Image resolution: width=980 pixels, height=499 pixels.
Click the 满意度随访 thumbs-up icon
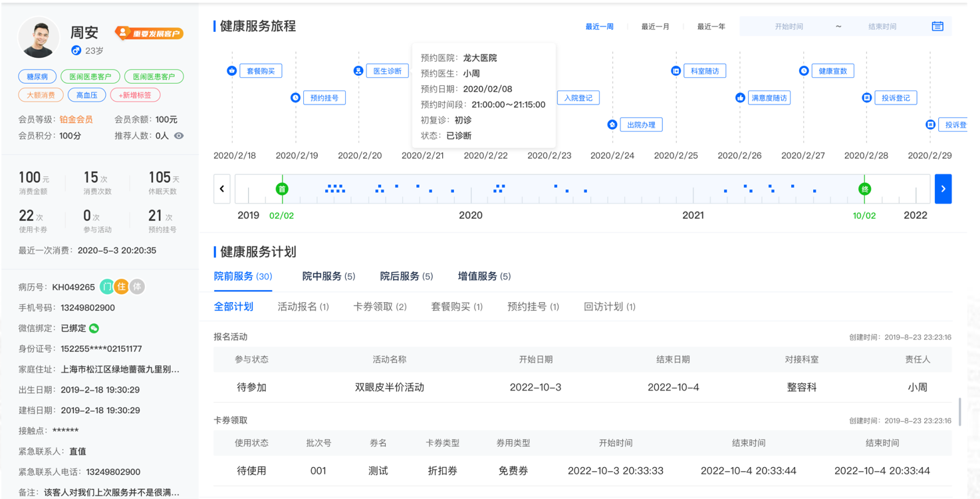coord(740,98)
